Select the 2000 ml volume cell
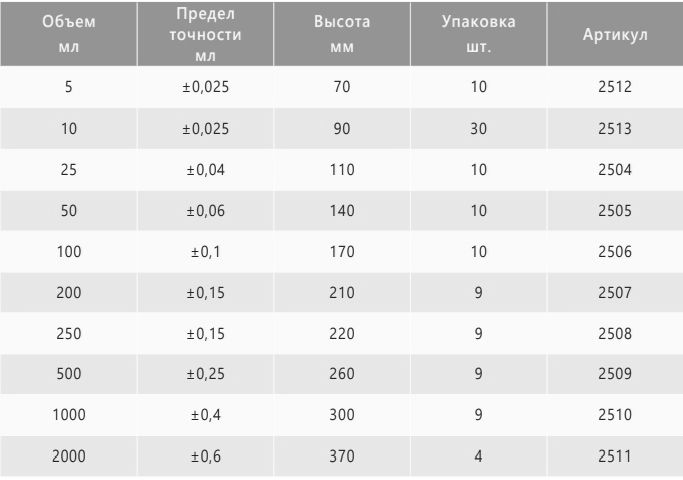The height and width of the screenshot is (480, 683). point(69,456)
